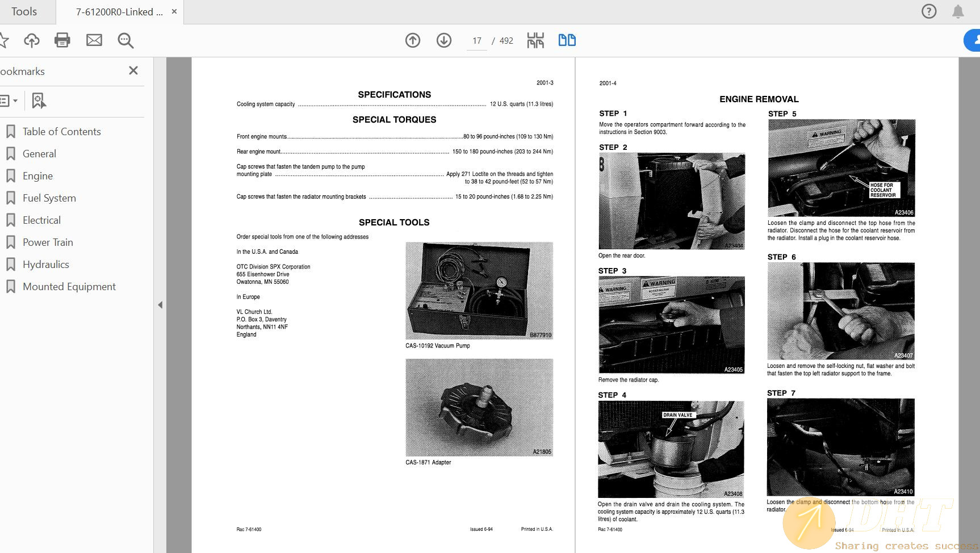This screenshot has height=553, width=980.
Task: Enable two-page view mode
Action: coord(567,40)
